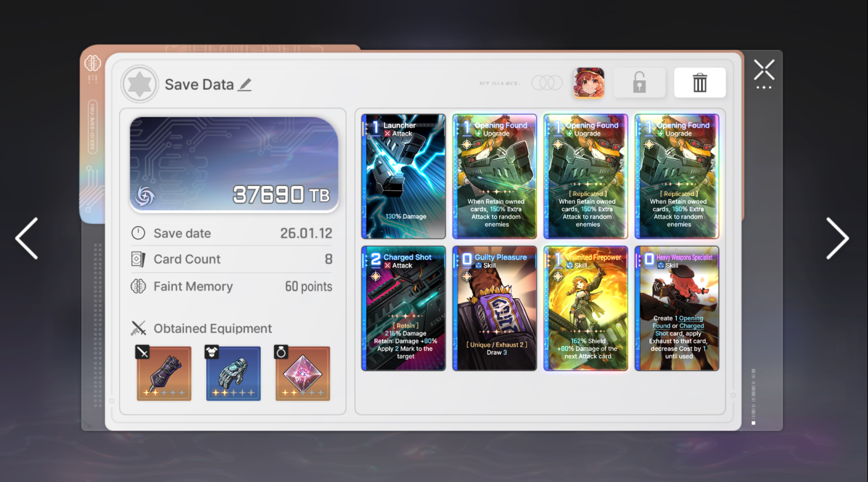
Task: Open the Opening Found card without Replicated tag
Action: pos(495,176)
